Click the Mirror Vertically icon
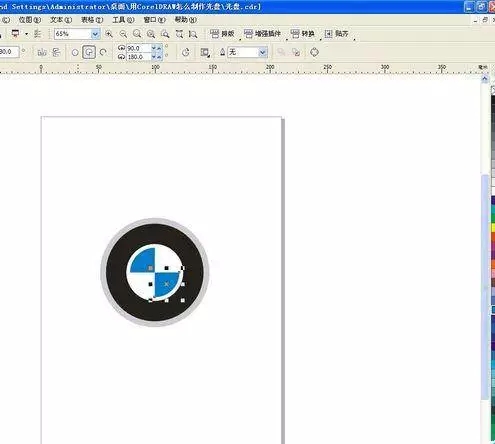The height and width of the screenshot is (444, 495). coord(56,52)
